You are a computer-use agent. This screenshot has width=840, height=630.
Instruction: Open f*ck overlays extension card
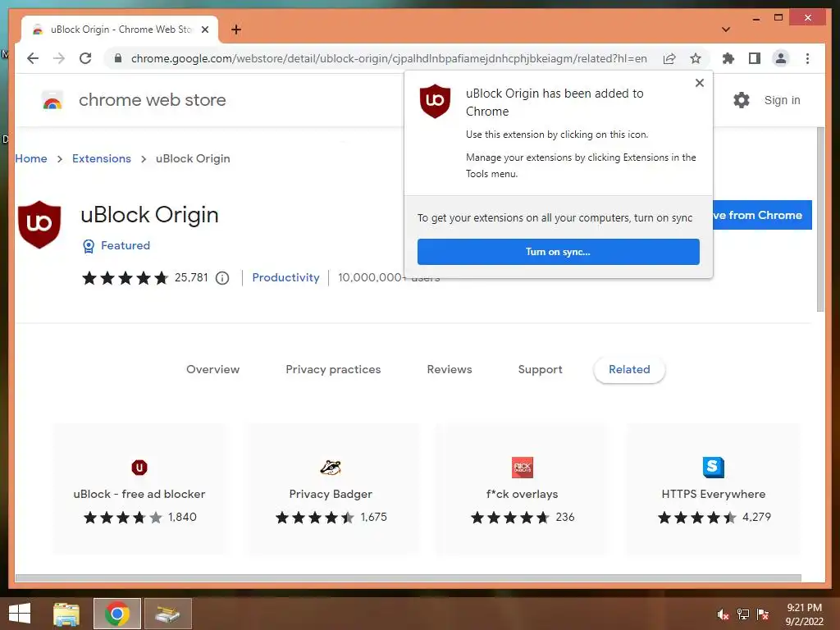(523, 489)
